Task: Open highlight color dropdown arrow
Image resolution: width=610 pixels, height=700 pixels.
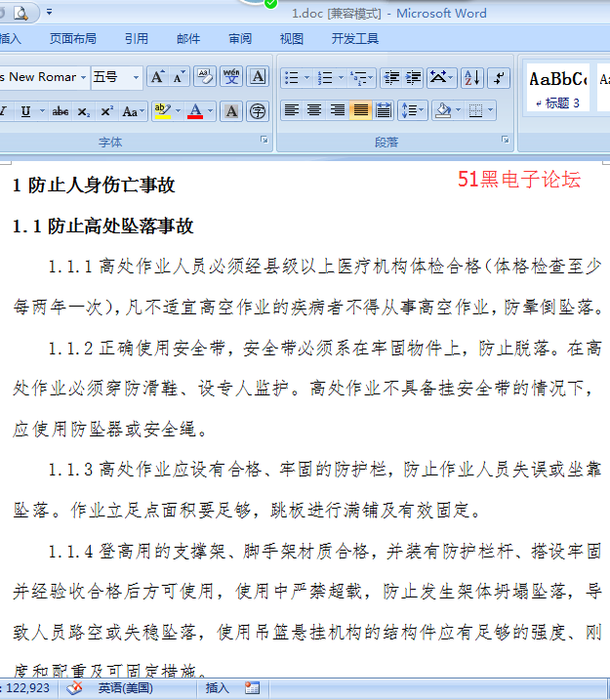Action: click(178, 111)
